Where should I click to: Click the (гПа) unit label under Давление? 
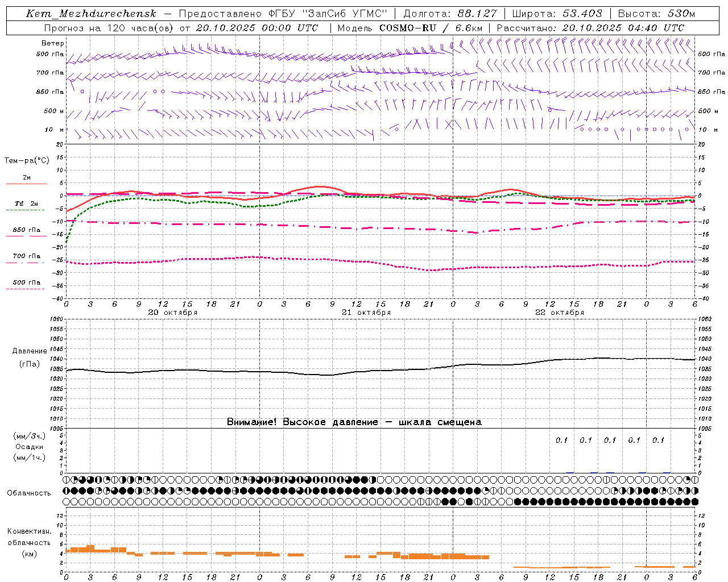[30, 364]
